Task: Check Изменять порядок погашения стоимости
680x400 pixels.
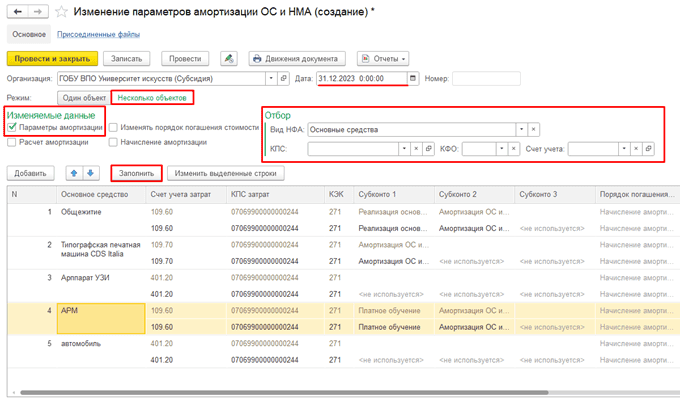Action: [x=113, y=127]
